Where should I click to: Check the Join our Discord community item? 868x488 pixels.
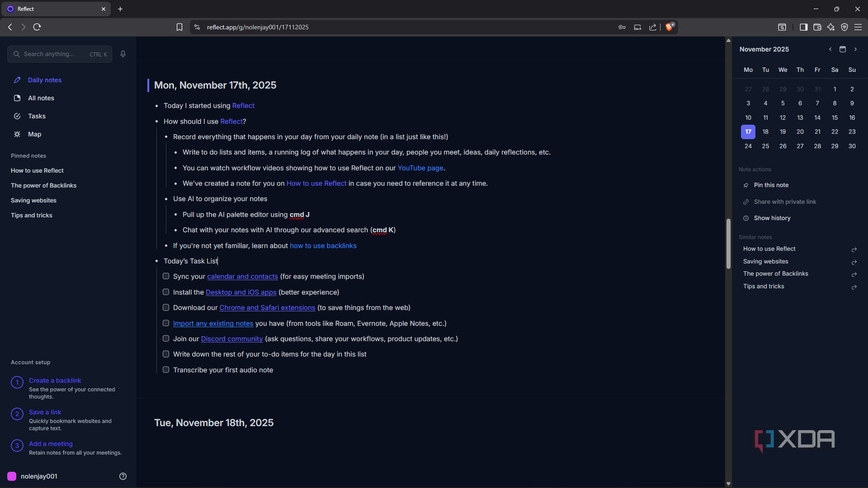coord(166,338)
